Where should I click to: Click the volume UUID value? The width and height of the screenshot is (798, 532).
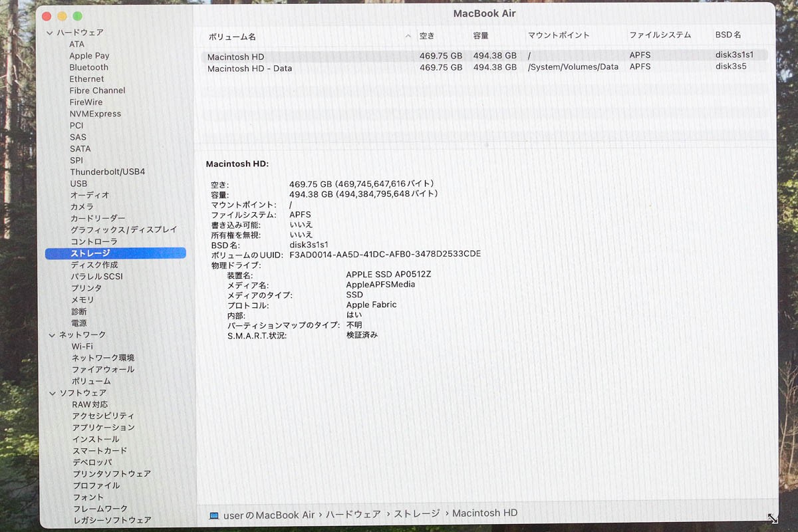385,254
